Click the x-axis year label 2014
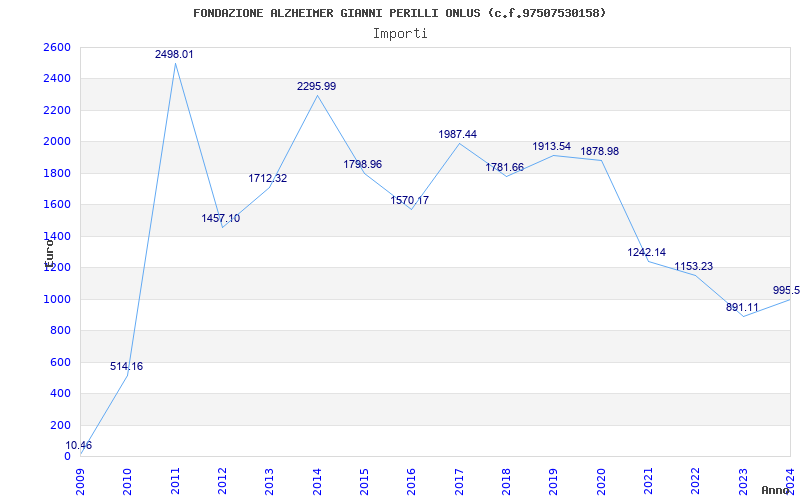Image resolution: width=800 pixels, height=500 pixels. tap(317, 482)
